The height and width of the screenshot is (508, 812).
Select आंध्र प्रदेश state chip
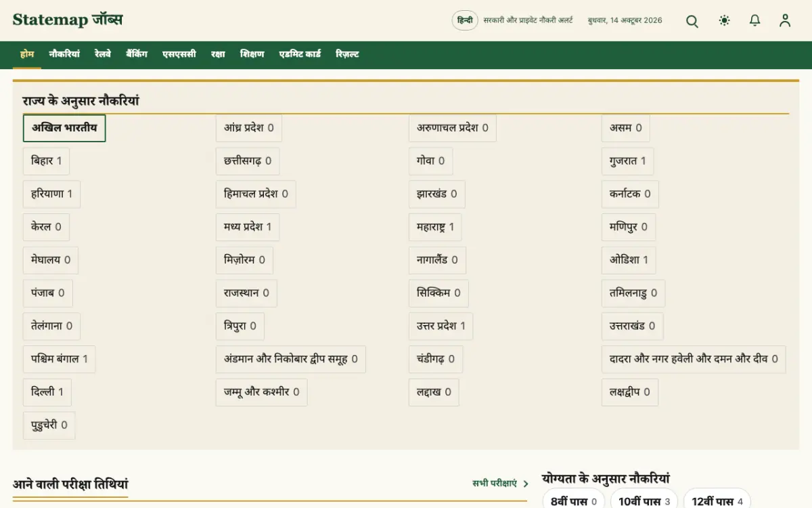click(249, 128)
